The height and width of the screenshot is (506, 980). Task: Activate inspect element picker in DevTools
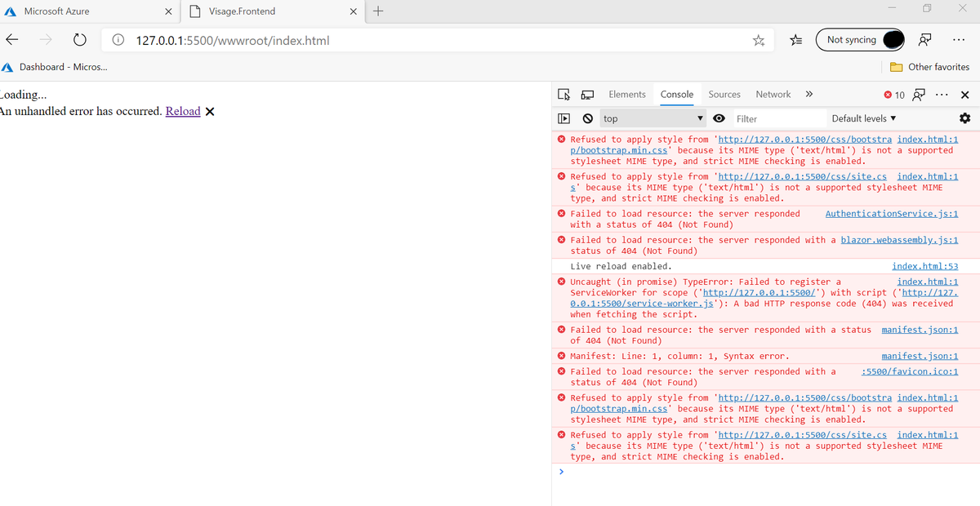(564, 95)
